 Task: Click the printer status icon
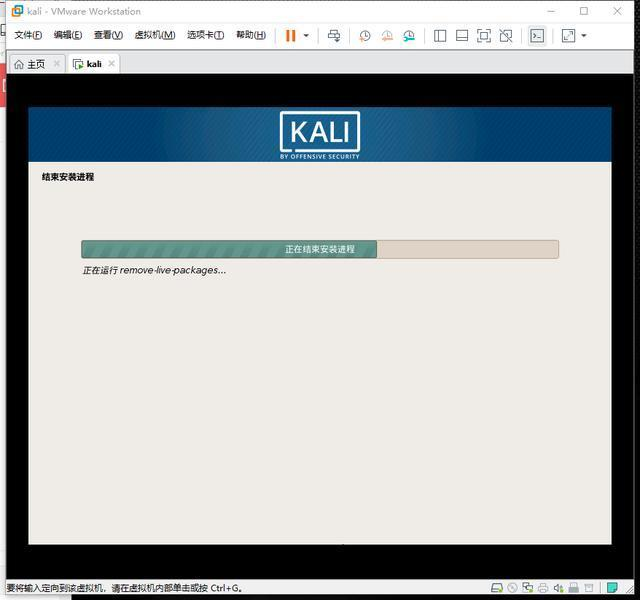tap(543, 588)
